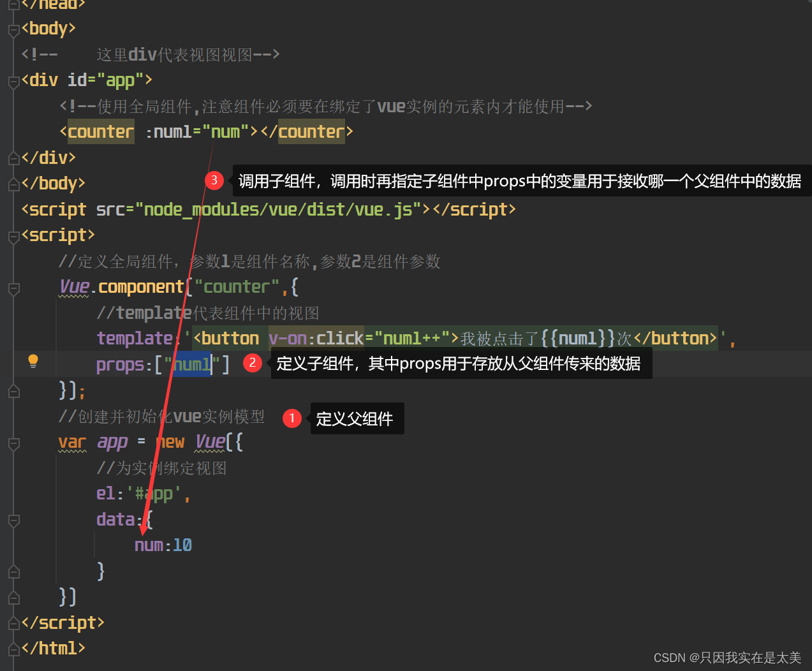The height and width of the screenshot is (671, 812).
Task: Click the comment //为实例绑定视图
Action: 162,468
